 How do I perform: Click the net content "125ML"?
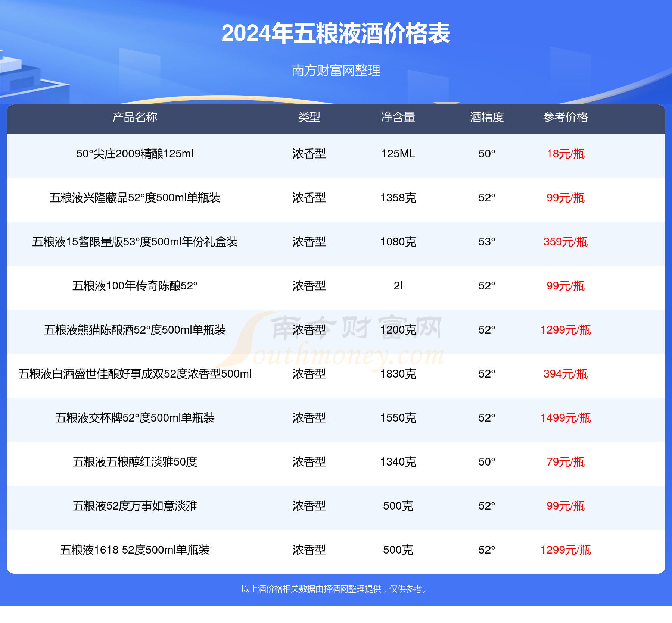click(398, 154)
